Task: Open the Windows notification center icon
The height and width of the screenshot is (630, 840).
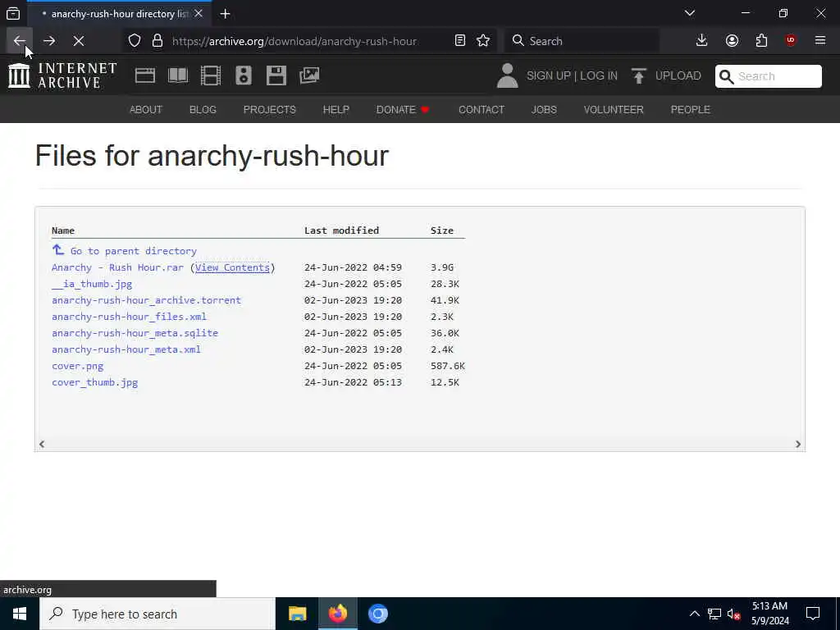Action: 813,614
